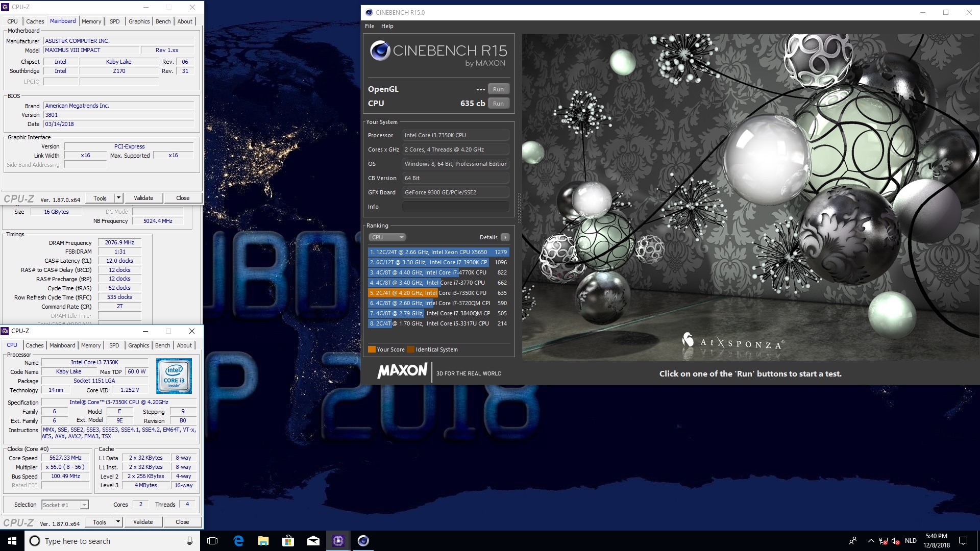Click Close button in lower CPU-Z window

182,522
